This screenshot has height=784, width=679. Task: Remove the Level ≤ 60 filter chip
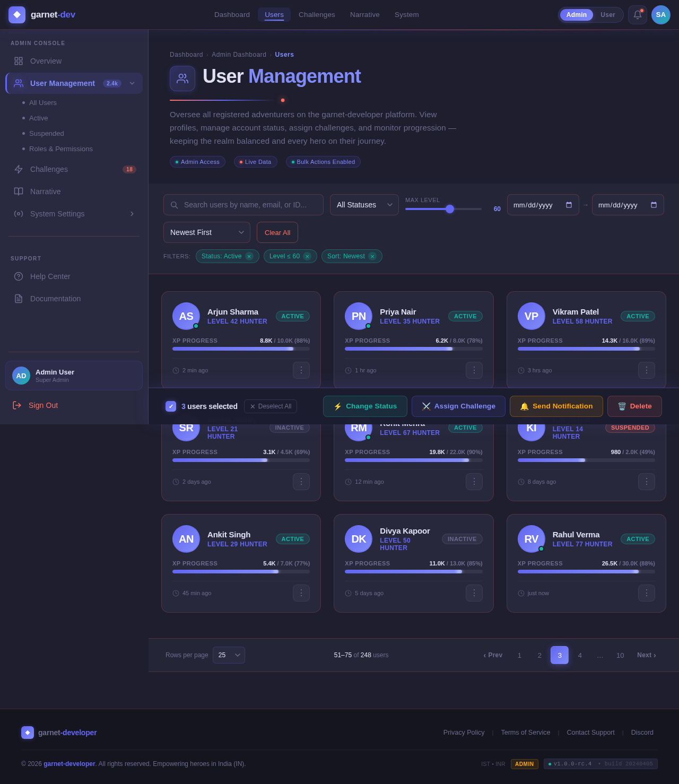coord(307,256)
